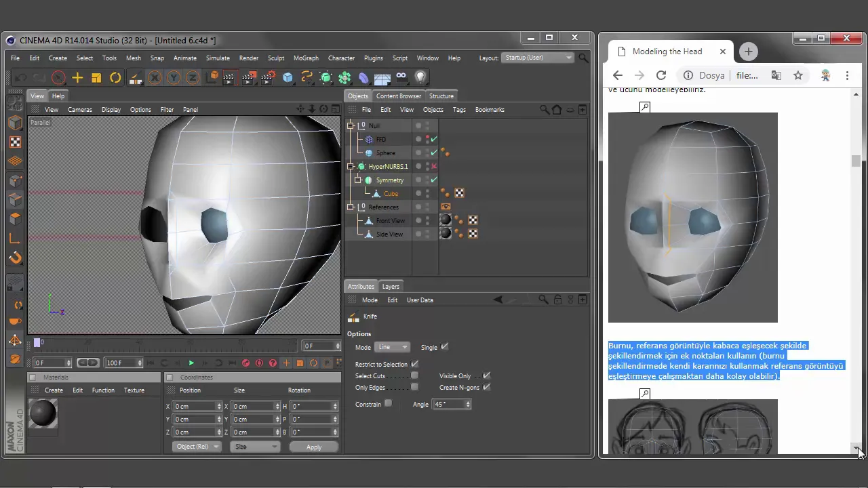Image resolution: width=868 pixels, height=488 pixels.
Task: Click material tag on Front View row
Action: pyautogui.click(x=446, y=220)
